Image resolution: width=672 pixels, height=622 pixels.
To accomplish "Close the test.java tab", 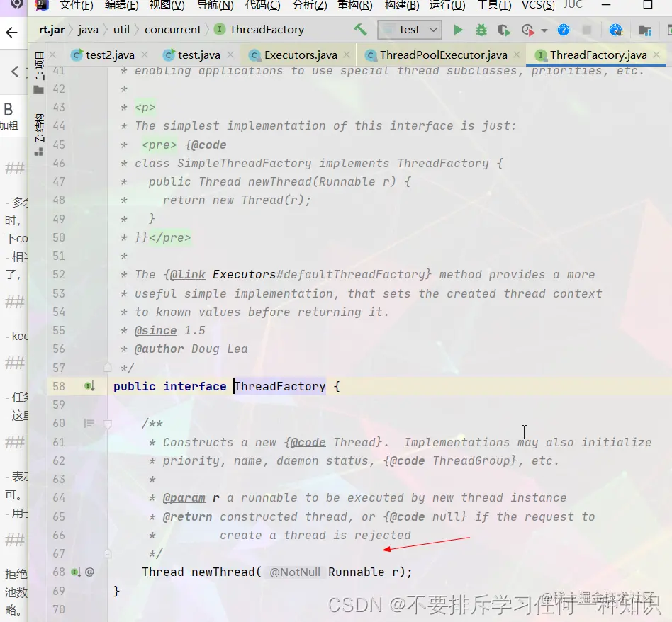I will click(230, 55).
